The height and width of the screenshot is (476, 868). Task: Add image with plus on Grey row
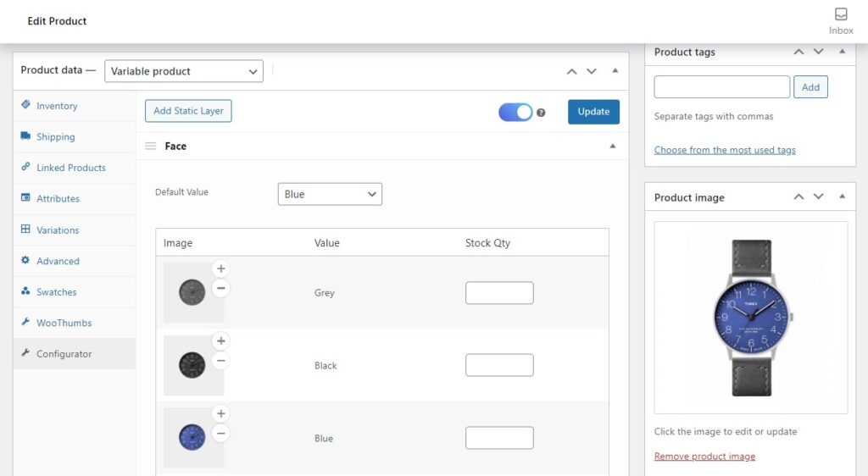coord(221,268)
